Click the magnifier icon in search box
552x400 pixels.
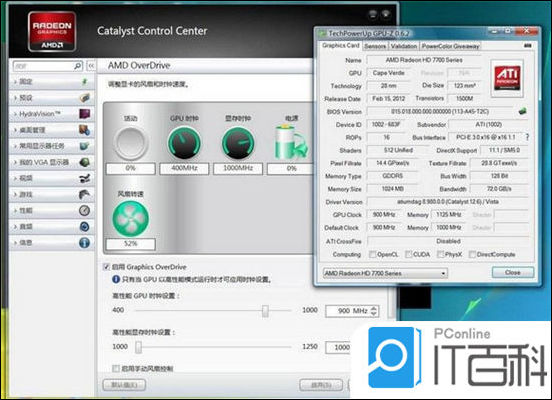pyautogui.click(x=77, y=66)
